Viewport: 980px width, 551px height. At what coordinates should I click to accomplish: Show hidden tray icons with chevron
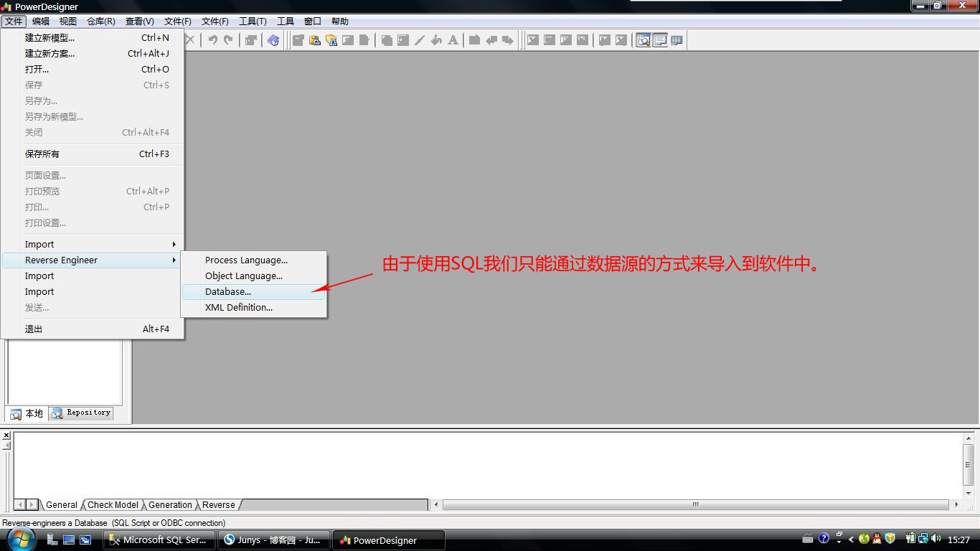click(852, 539)
